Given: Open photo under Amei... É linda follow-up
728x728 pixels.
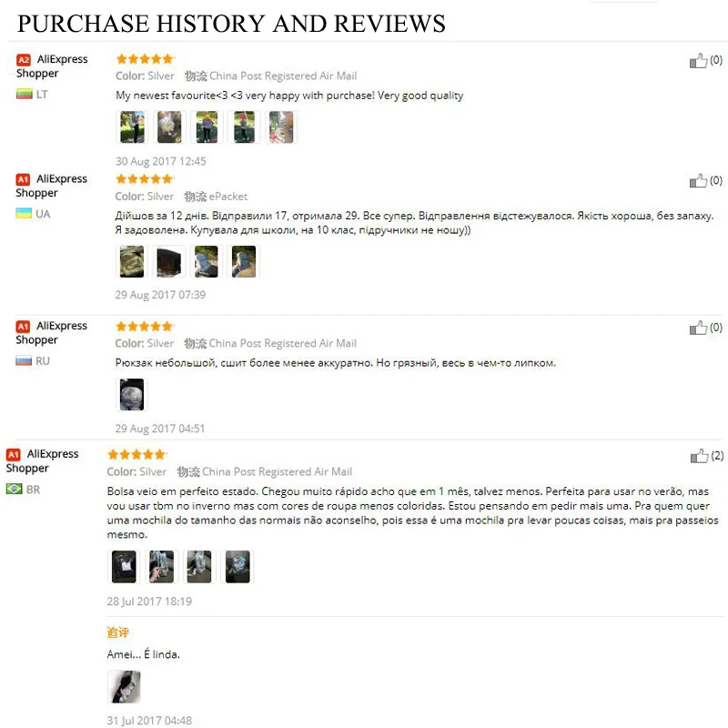Looking at the screenshot, I should 124,687.
